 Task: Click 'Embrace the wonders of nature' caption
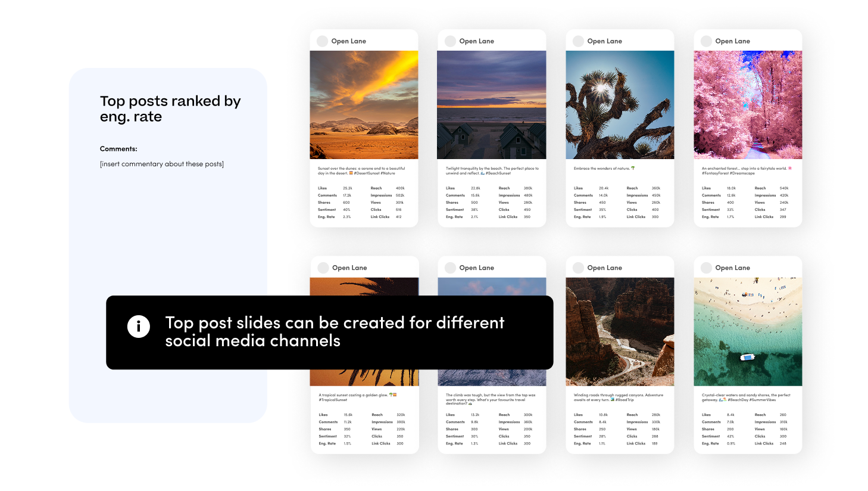(604, 169)
